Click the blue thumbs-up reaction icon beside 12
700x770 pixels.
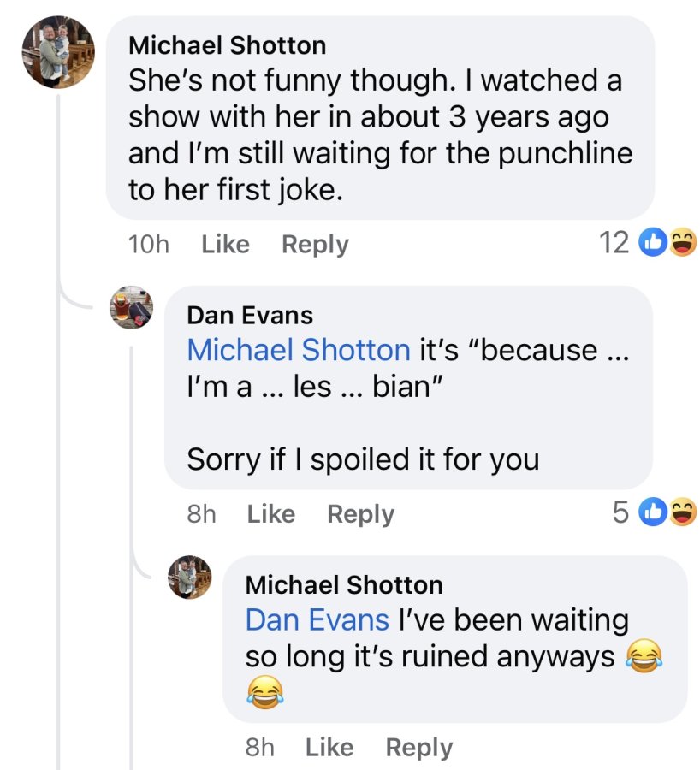point(652,242)
